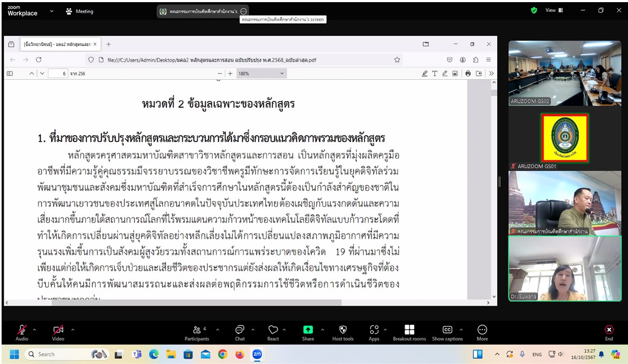Image resolution: width=628 pixels, height=364 pixels.
Task: Expand the caret next to React
Action: point(285,330)
